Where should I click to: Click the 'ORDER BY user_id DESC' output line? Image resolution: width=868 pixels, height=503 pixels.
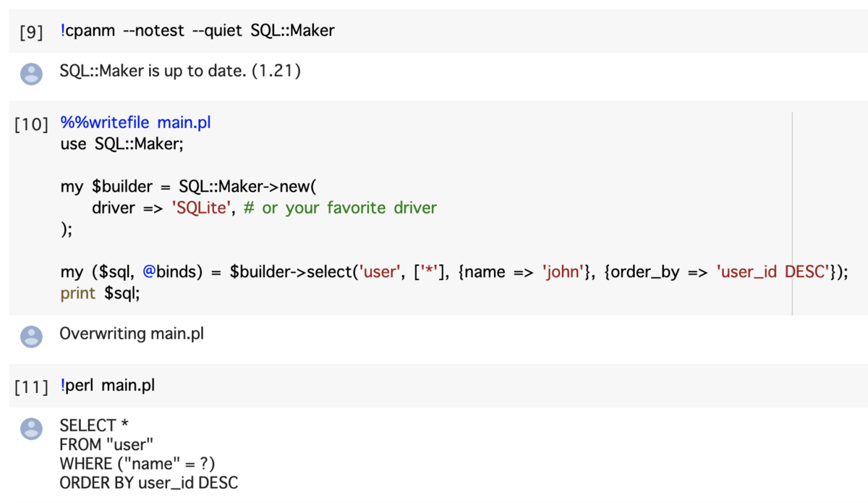tap(148, 482)
